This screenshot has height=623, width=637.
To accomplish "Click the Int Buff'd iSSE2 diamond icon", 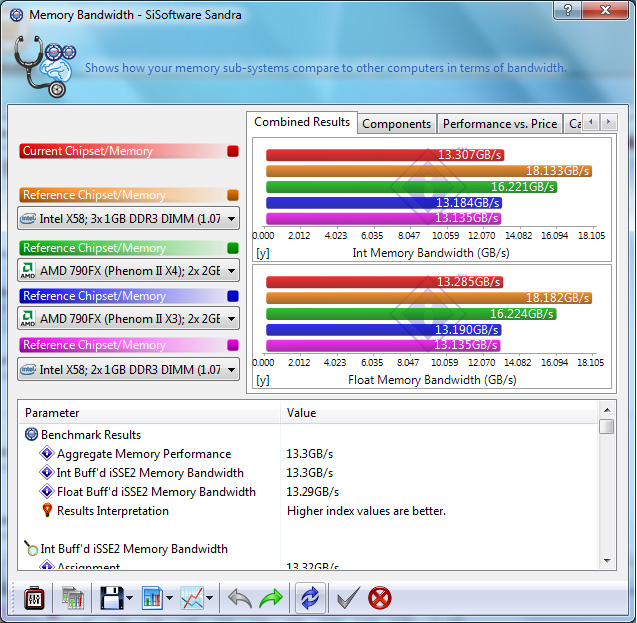I will tap(47, 472).
